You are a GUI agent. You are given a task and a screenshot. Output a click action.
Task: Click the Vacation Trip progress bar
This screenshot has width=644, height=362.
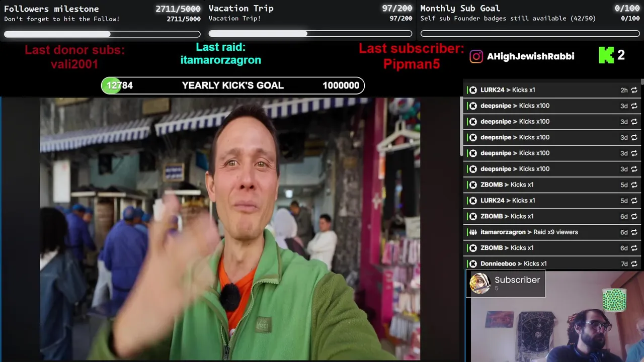tap(310, 34)
